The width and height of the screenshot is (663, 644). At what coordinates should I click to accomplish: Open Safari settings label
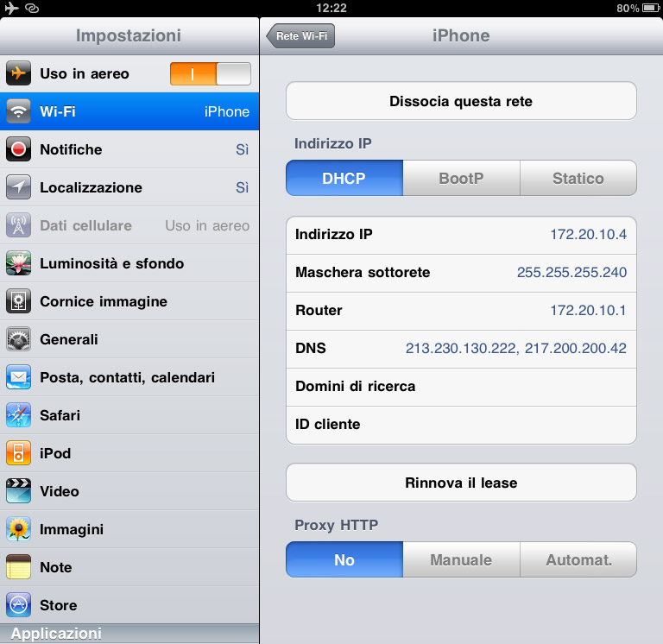[x=60, y=415]
